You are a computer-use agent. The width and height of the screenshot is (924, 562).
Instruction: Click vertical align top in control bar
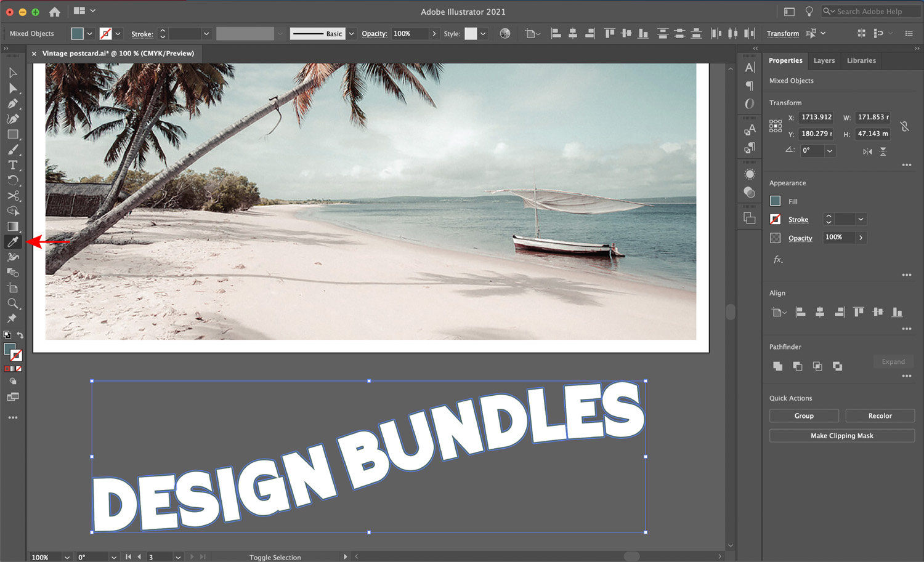point(609,33)
